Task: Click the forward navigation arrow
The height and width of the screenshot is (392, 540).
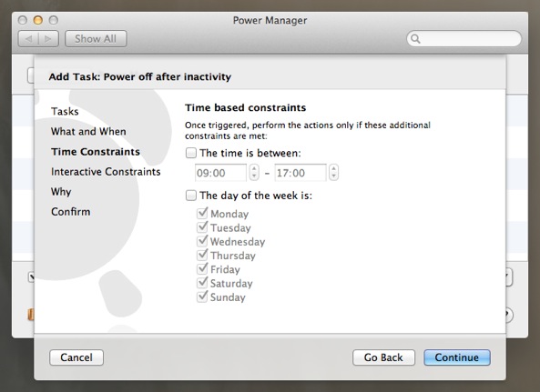Action: 48,39
